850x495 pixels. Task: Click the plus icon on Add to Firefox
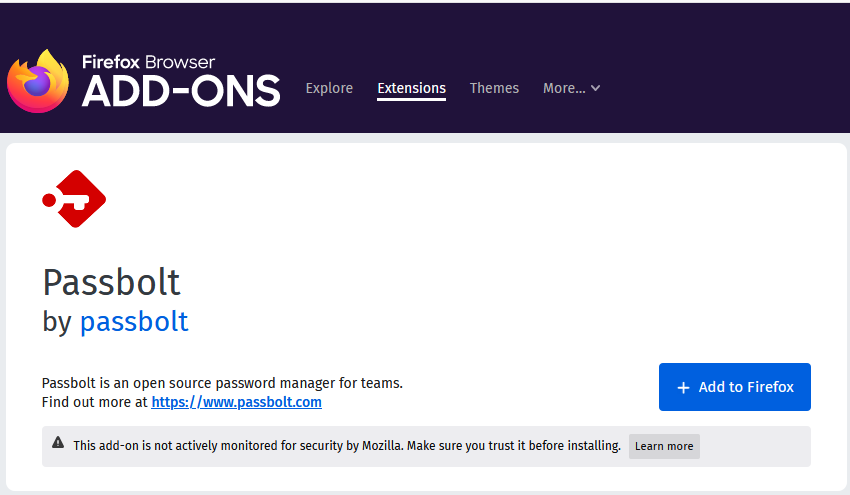point(684,388)
